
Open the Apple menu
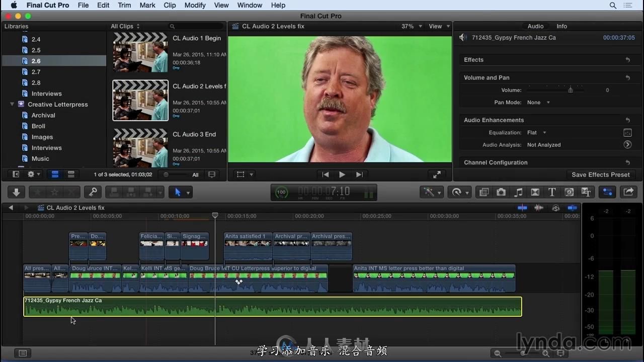pos(13,5)
